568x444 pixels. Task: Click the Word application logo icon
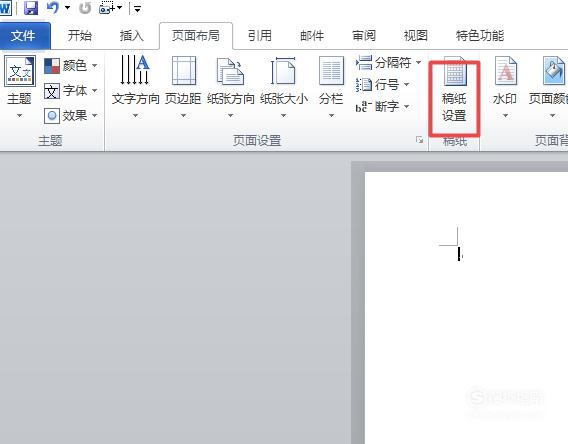5,8
